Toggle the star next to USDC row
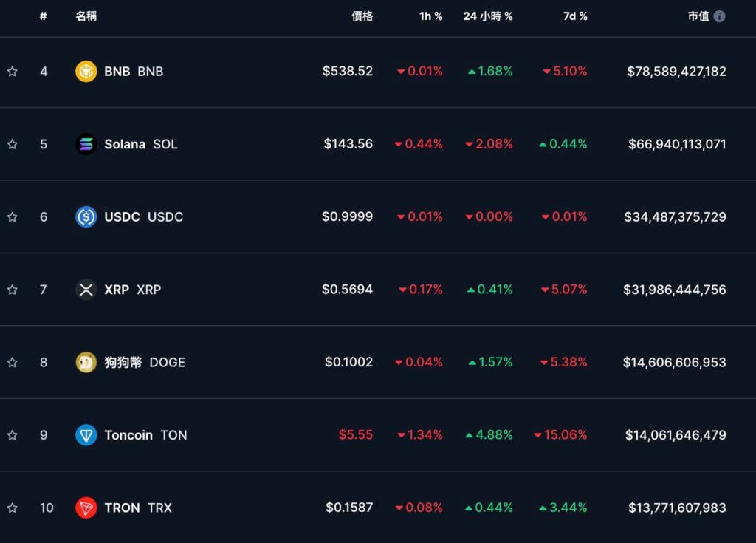 pyautogui.click(x=13, y=216)
